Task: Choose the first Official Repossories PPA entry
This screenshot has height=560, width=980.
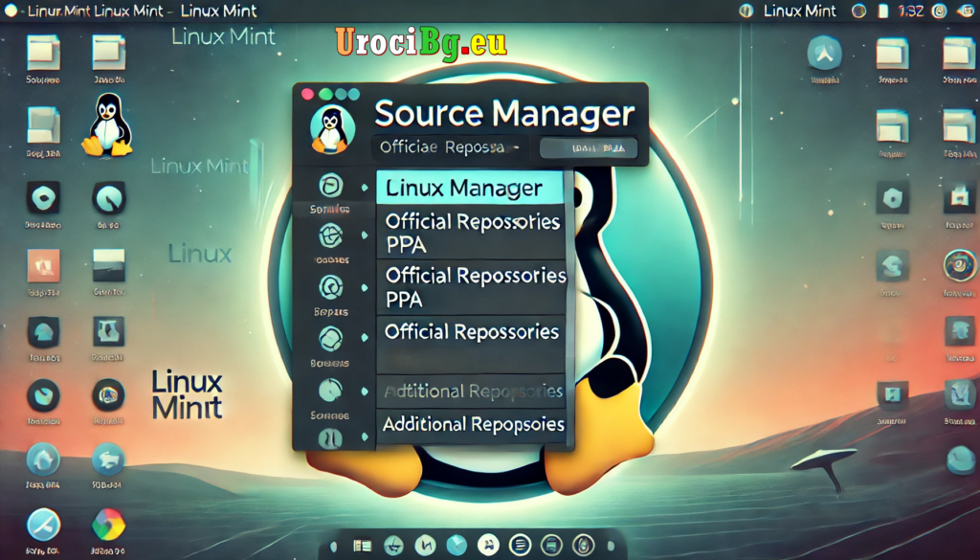Action: (471, 233)
